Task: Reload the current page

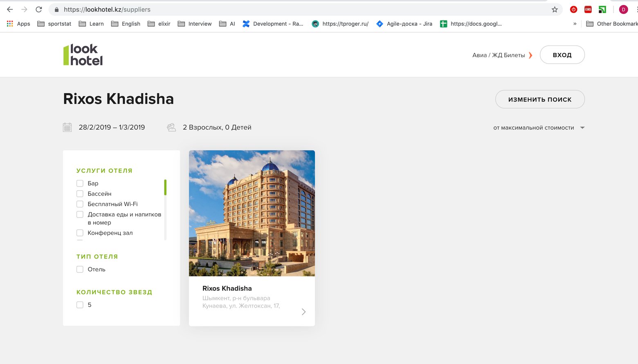Action: pyautogui.click(x=39, y=9)
